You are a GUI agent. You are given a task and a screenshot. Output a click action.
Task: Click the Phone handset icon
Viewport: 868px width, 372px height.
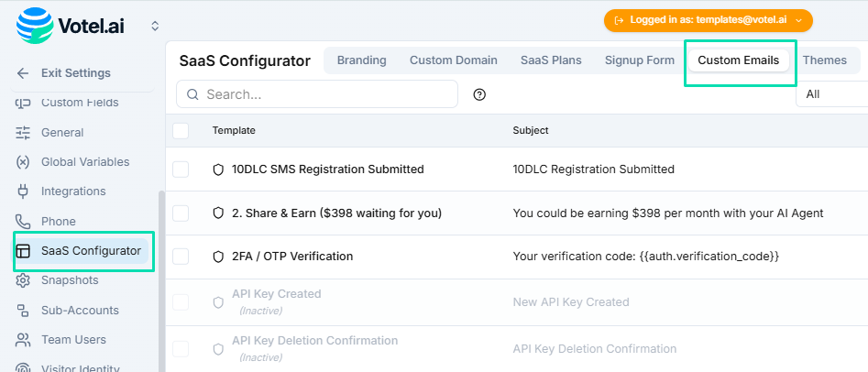(x=24, y=222)
